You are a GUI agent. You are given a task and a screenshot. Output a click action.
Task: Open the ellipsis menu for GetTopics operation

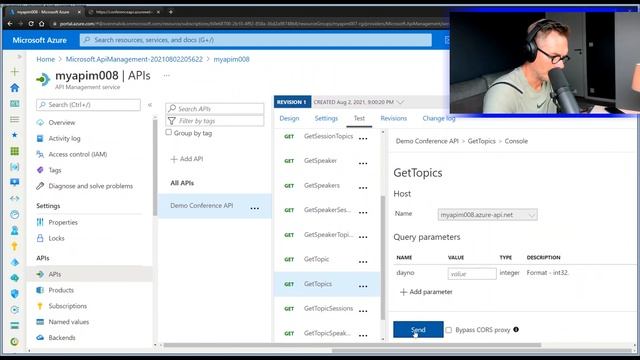[x=363, y=286]
